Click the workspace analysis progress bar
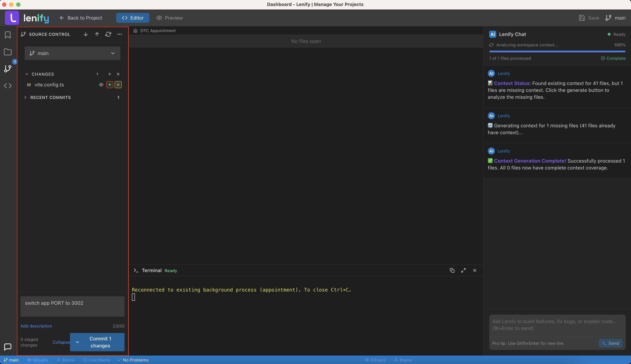The image size is (631, 364). point(557,51)
